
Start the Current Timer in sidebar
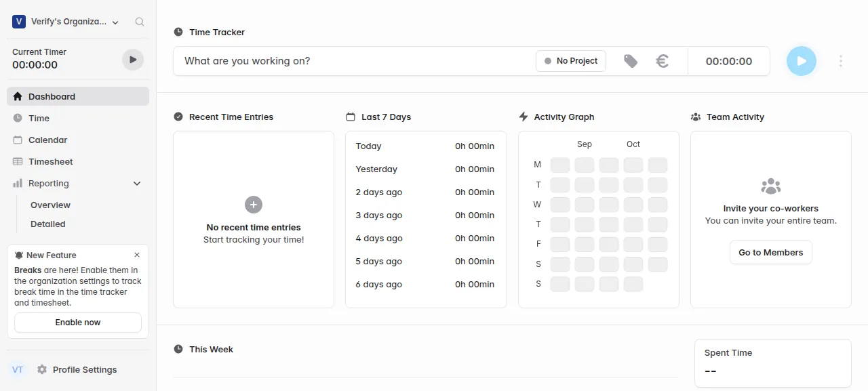[x=133, y=60]
